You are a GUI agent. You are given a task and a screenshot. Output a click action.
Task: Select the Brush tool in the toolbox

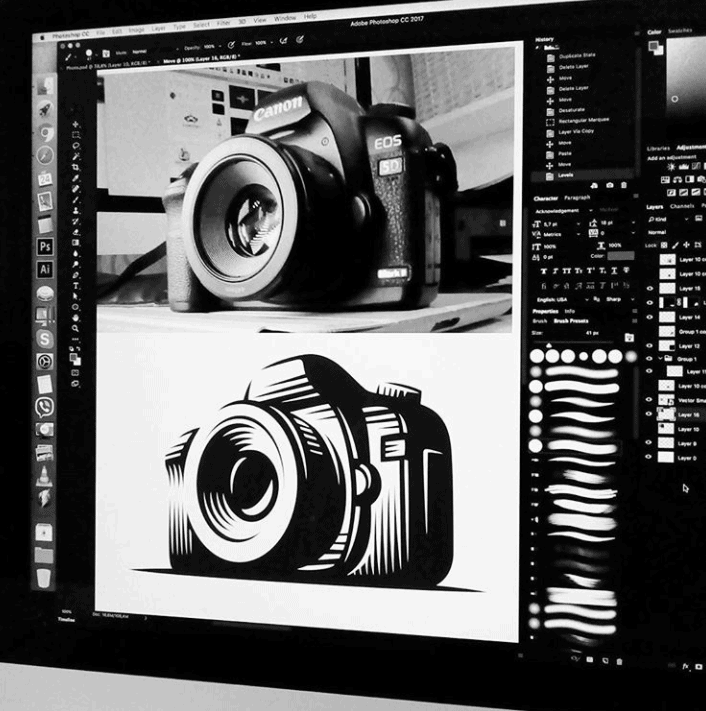click(x=76, y=200)
